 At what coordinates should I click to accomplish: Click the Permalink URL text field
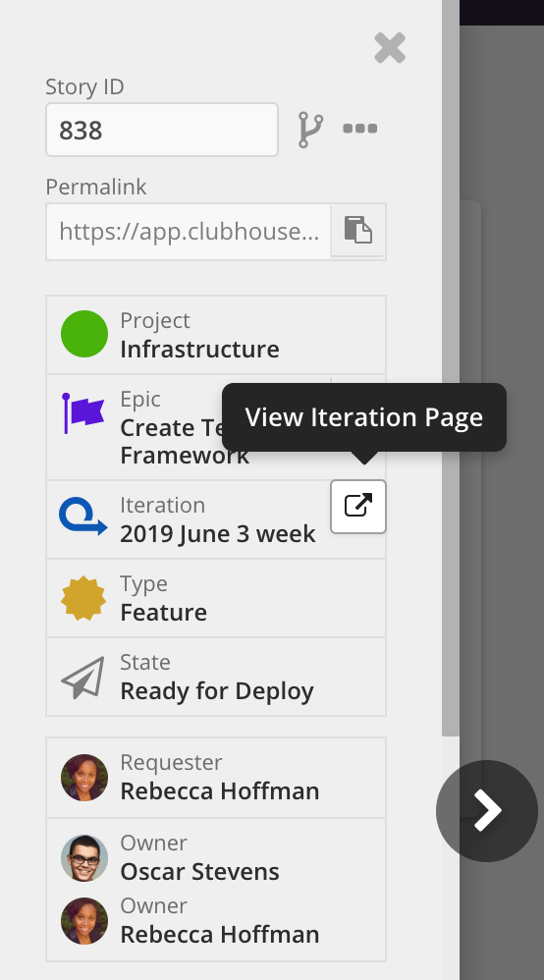click(189, 231)
